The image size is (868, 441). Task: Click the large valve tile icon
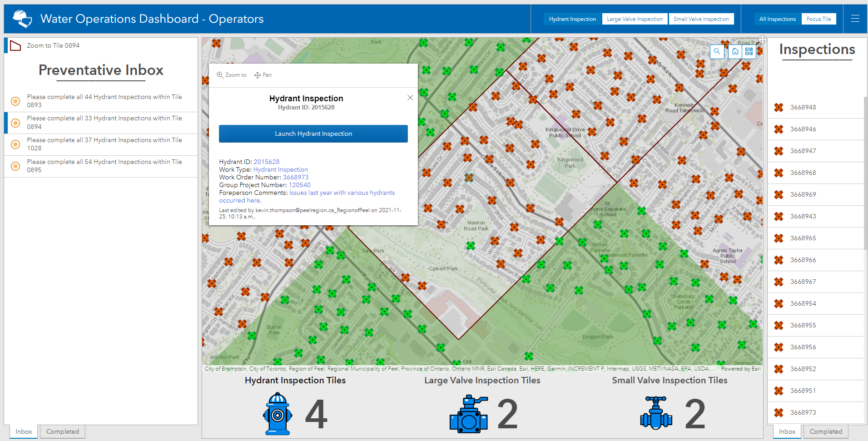coord(469,414)
